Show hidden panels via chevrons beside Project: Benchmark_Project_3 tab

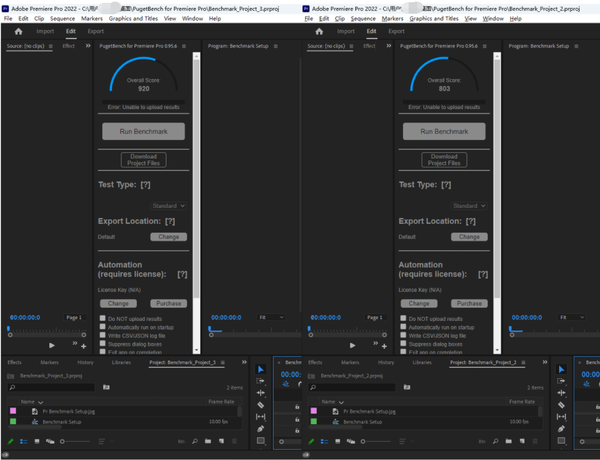pos(244,362)
